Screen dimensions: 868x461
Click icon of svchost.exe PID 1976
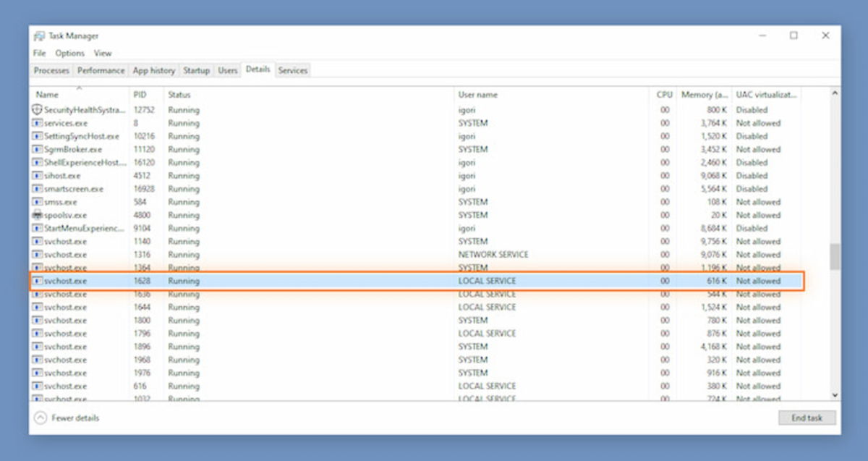coord(38,373)
